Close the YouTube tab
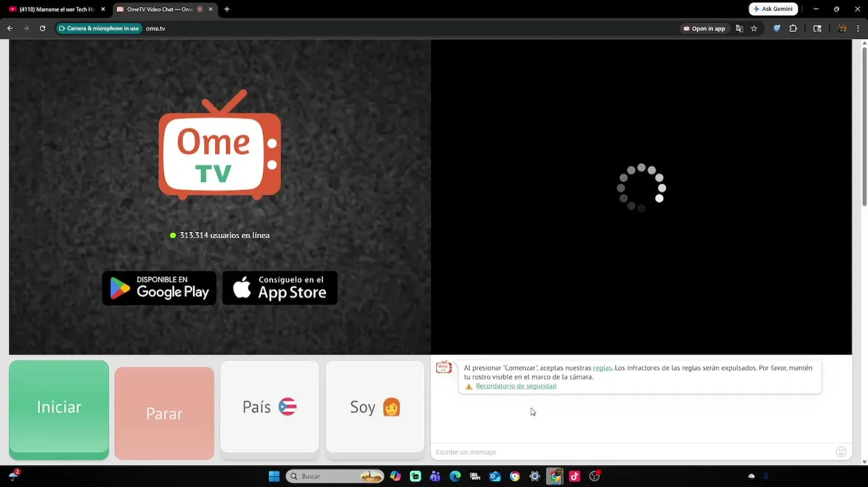The width and height of the screenshot is (868, 487). click(x=103, y=9)
